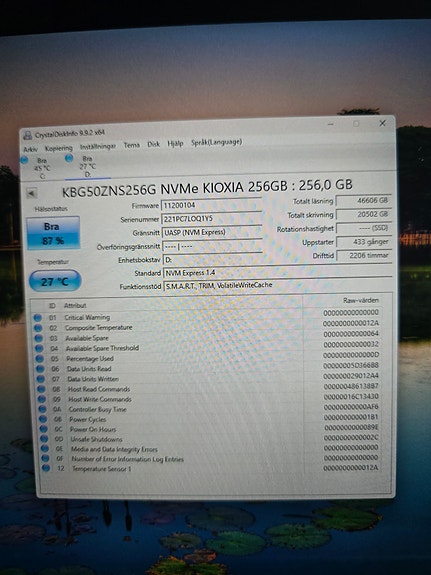Minimize the CrystalDiskInfo window
This screenshot has width=431, height=575.
click(x=331, y=124)
